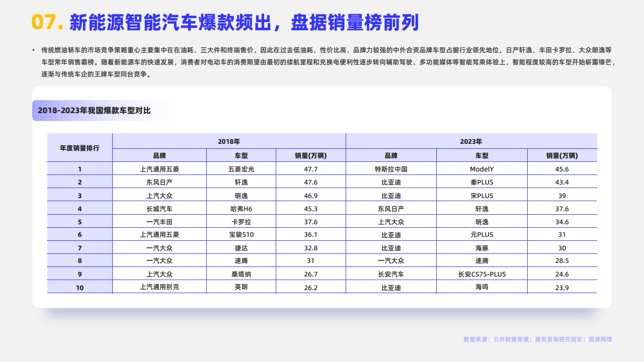Viewport: 644px width, 362px height.
Task: Select the sales value 39
Action: [562, 196]
